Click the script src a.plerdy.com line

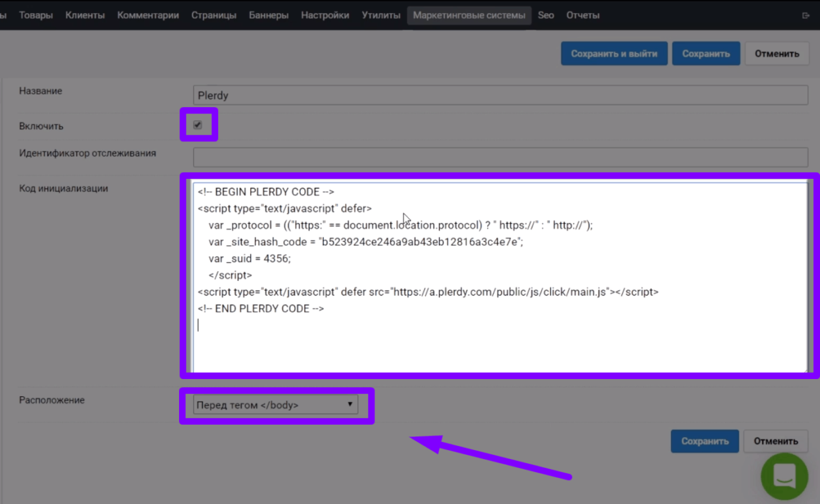[x=428, y=292]
